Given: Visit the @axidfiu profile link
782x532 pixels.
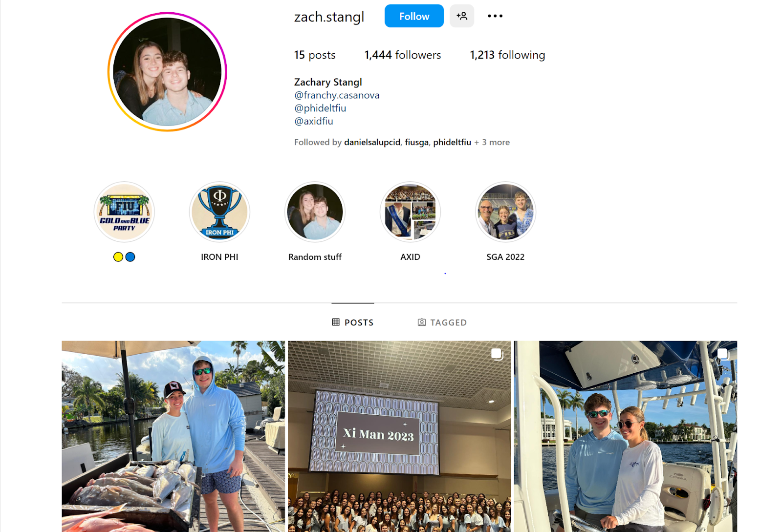Looking at the screenshot, I should pyautogui.click(x=314, y=121).
